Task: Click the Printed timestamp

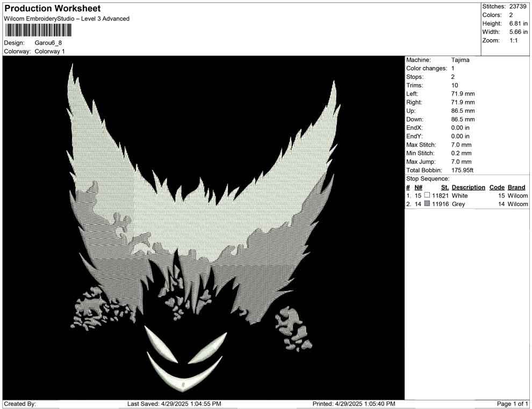Action: coord(354,404)
